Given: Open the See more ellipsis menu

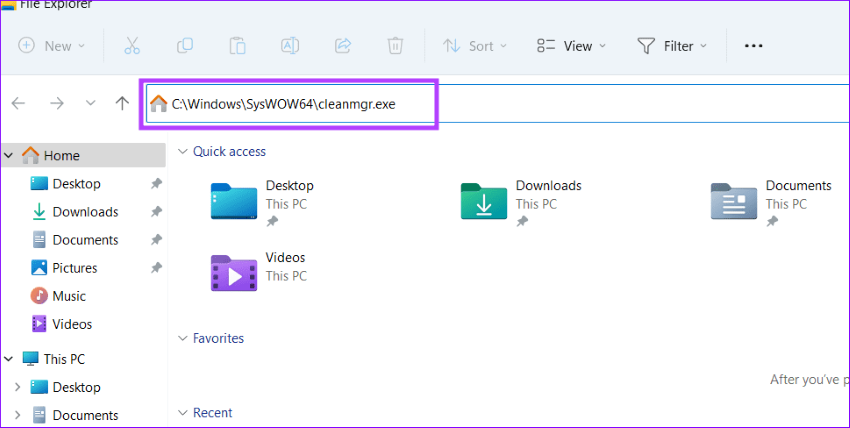Looking at the screenshot, I should pyautogui.click(x=754, y=46).
